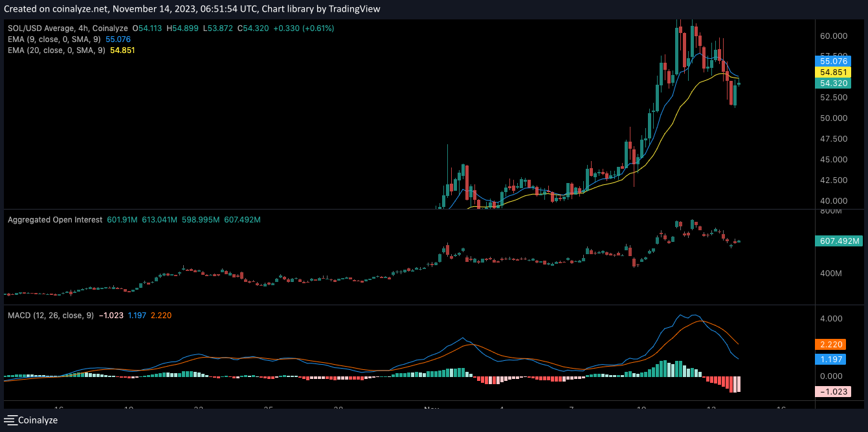Click the 50.000 level on the price axis
868x432 pixels.
[832, 118]
